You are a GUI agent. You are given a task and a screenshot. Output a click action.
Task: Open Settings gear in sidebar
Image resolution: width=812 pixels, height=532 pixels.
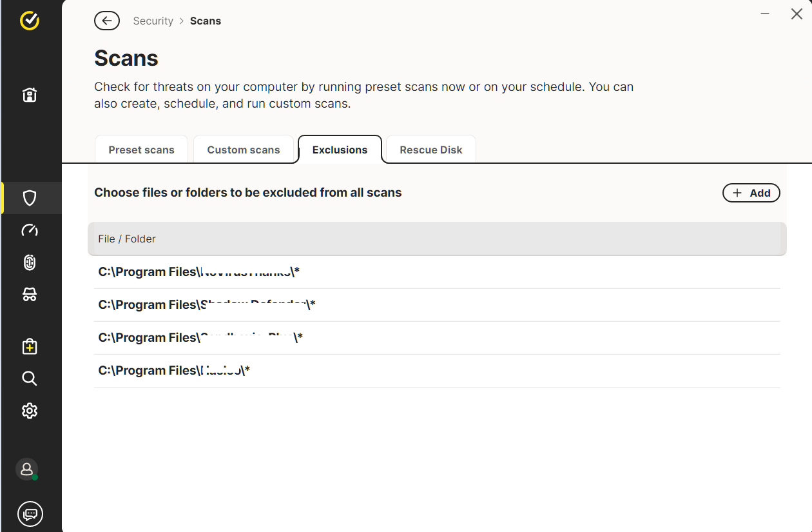30,411
